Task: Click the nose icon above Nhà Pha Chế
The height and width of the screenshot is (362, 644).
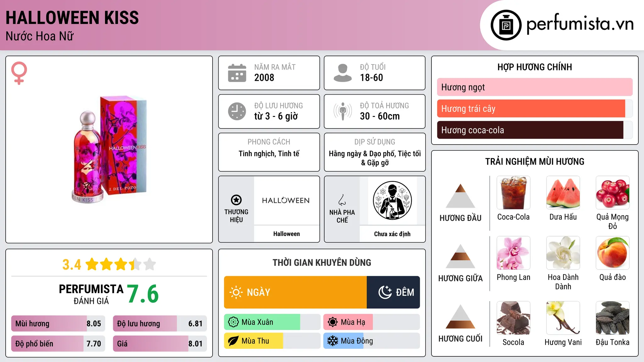Action: pyautogui.click(x=342, y=200)
